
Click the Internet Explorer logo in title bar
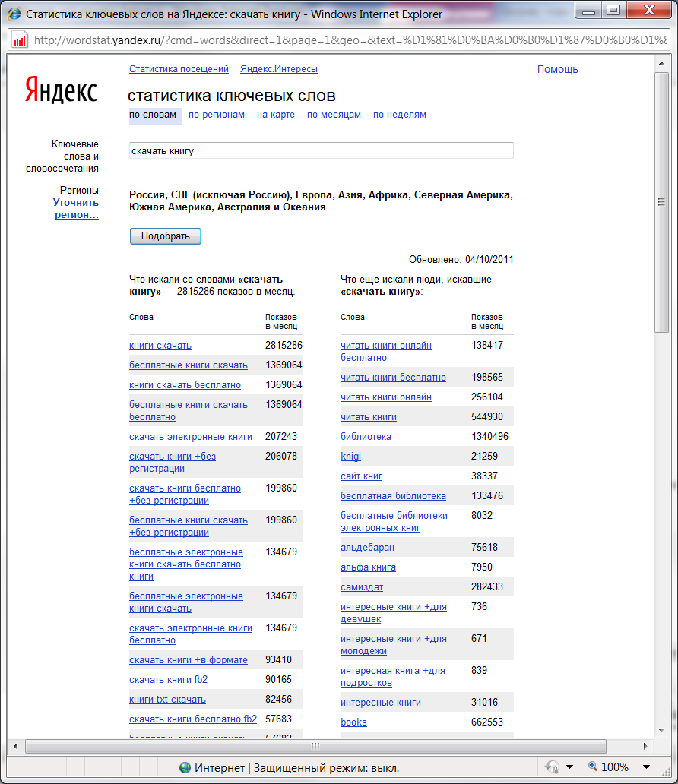coord(14,14)
